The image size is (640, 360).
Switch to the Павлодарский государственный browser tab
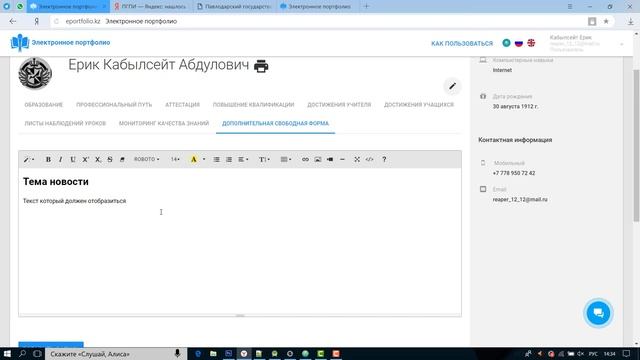tap(234, 7)
